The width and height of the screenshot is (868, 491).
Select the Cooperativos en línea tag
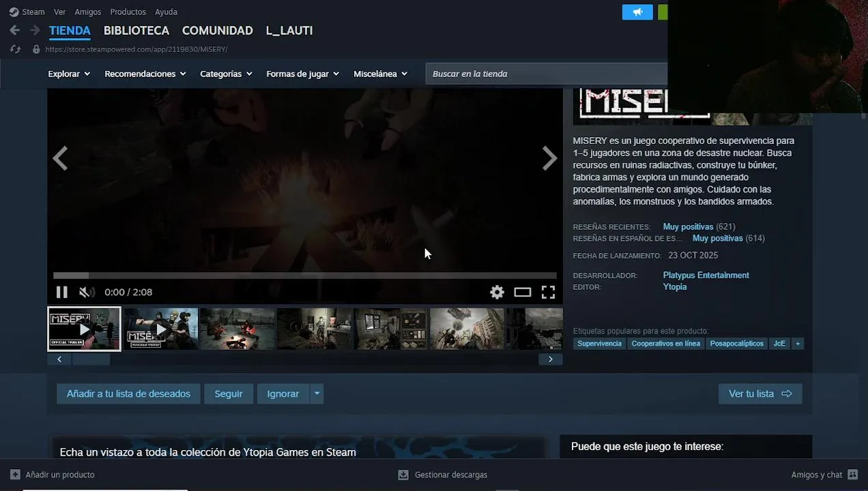(665, 344)
